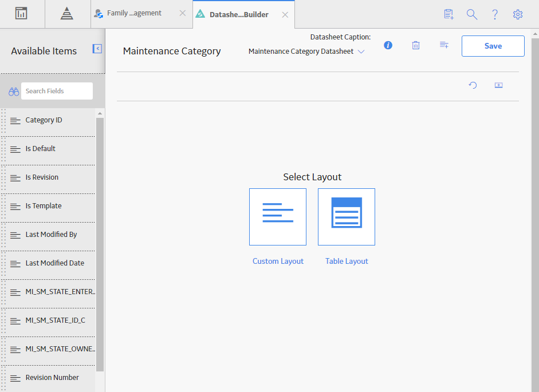Select the Is Default field item

(x=48, y=151)
